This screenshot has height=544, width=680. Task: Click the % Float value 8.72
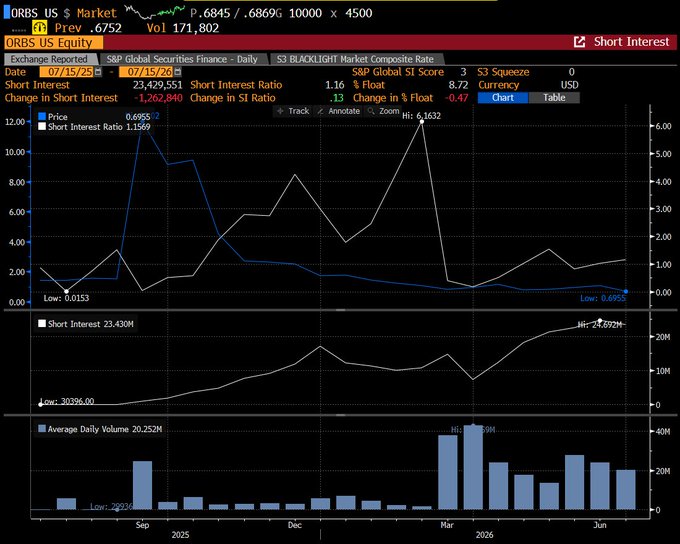point(458,85)
